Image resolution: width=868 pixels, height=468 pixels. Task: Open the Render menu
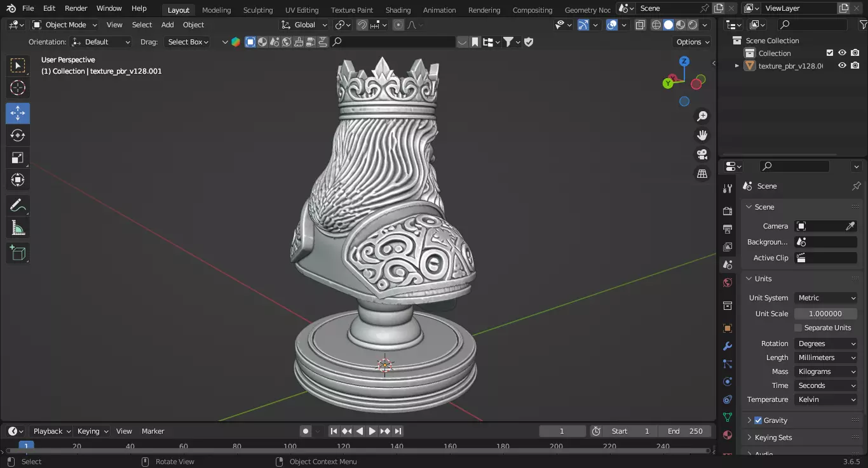point(76,8)
